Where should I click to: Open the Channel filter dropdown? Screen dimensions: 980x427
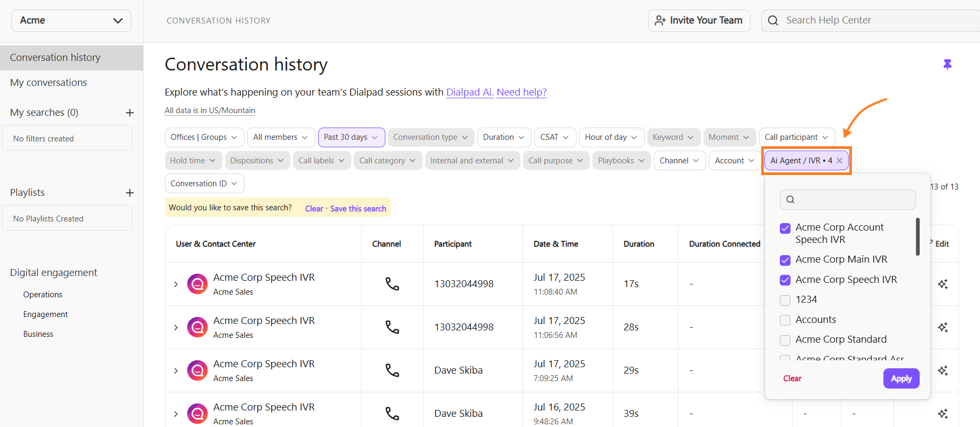680,161
